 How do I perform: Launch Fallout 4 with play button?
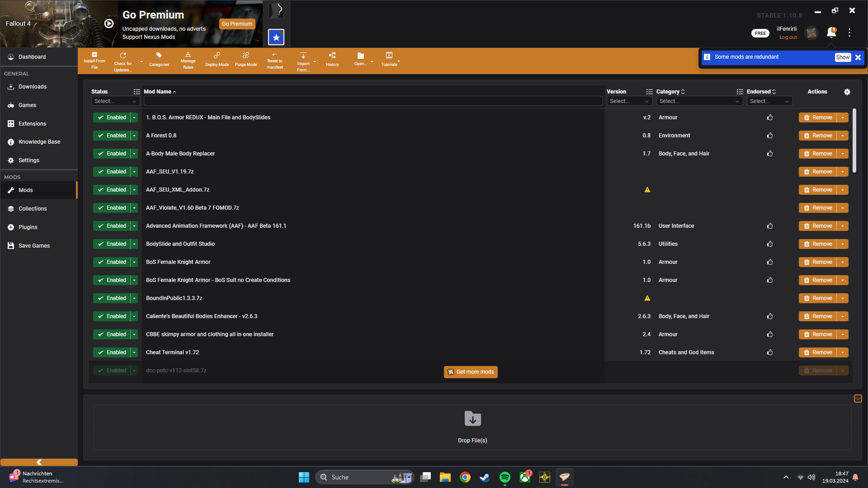pos(109,23)
